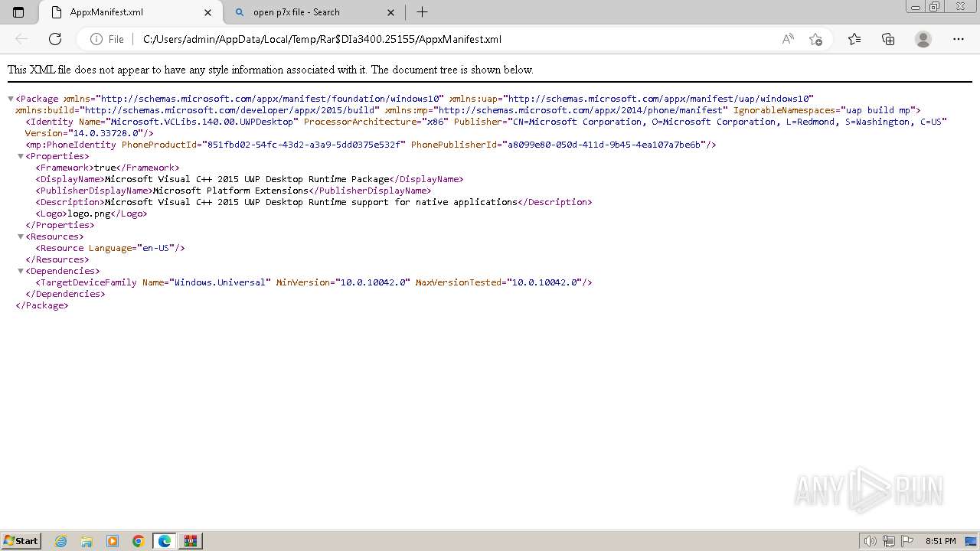View site information File icon
Image resolution: width=980 pixels, height=551 pixels.
[x=107, y=39]
